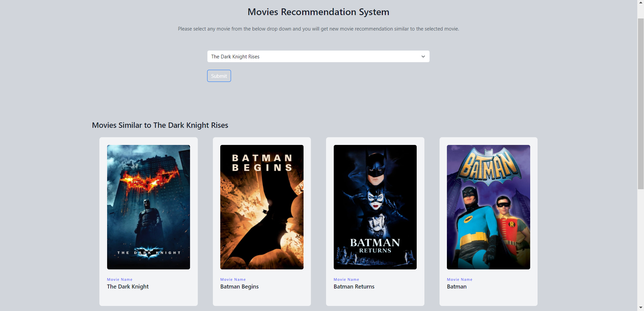The height and width of the screenshot is (311, 644).
Task: Click the Submit button
Action: pos(219,76)
